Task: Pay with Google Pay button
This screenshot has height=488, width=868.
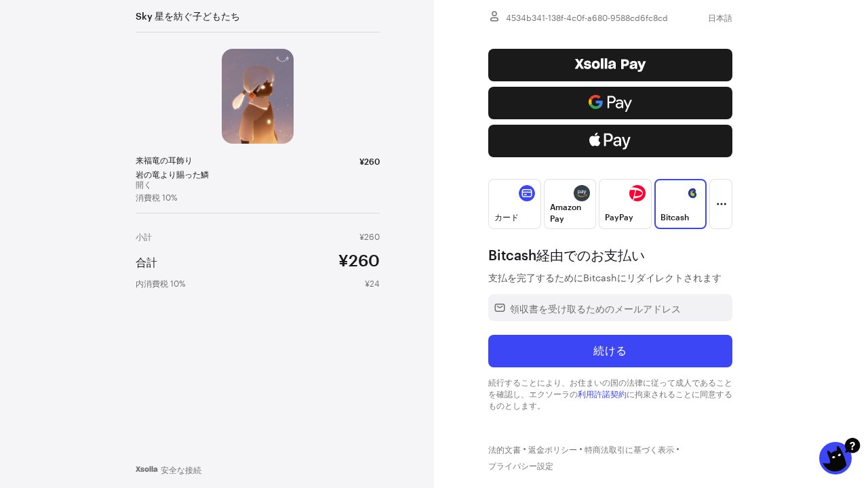Action: 610,103
